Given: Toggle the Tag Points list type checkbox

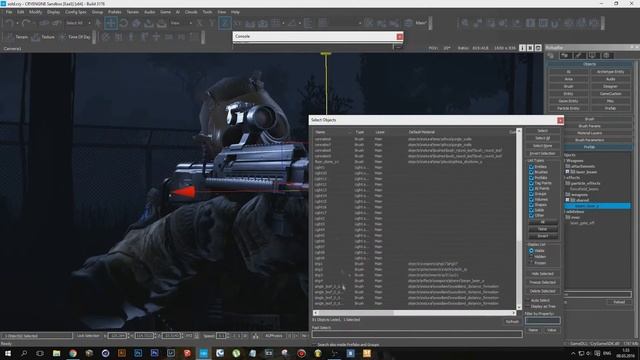Looking at the screenshot, I should (531, 183).
